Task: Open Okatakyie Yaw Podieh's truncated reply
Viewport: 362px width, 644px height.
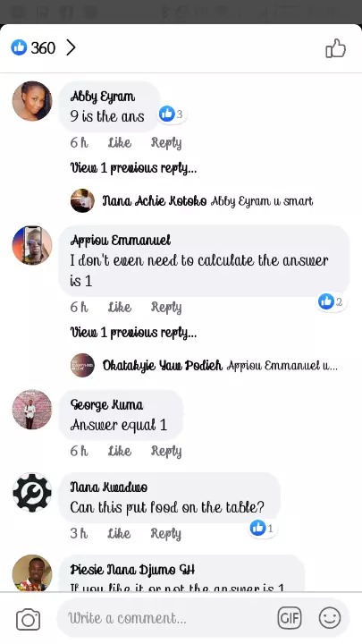Action: click(x=204, y=365)
